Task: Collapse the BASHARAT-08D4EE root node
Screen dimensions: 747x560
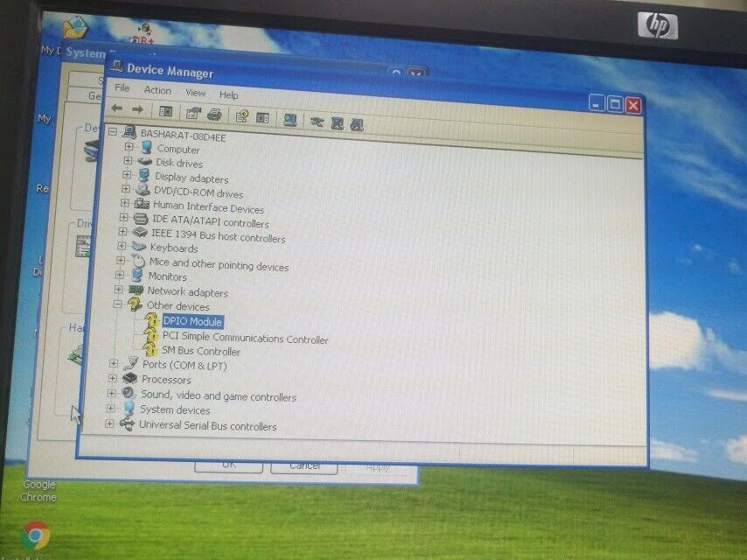Action: point(113,131)
